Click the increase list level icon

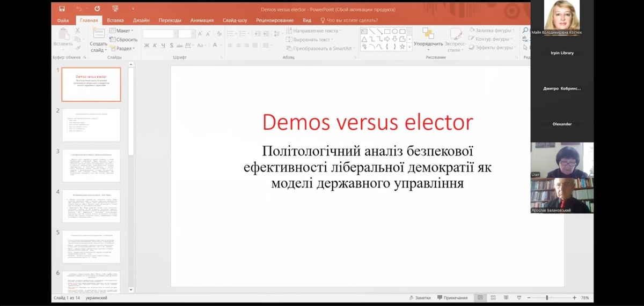tap(266, 33)
